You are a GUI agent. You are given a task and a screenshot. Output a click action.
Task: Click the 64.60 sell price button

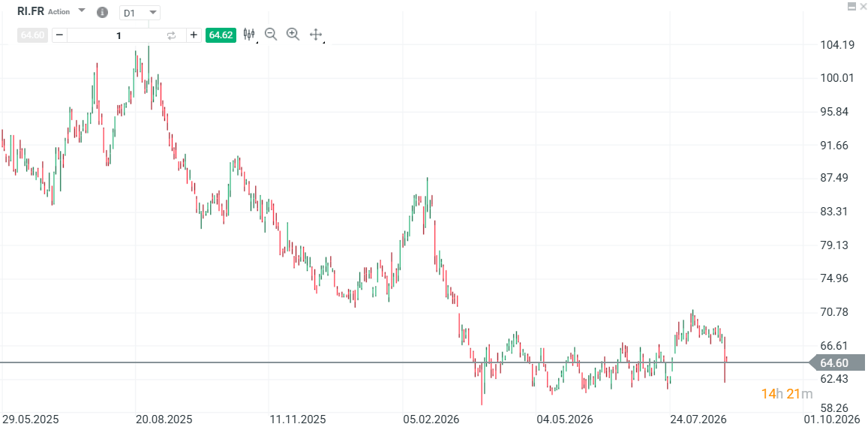pos(33,35)
